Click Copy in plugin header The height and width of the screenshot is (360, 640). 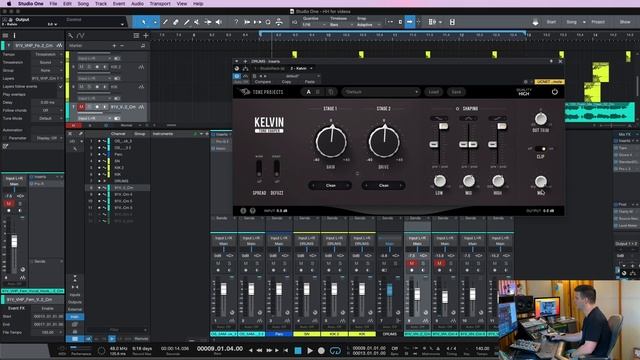(x=287, y=82)
